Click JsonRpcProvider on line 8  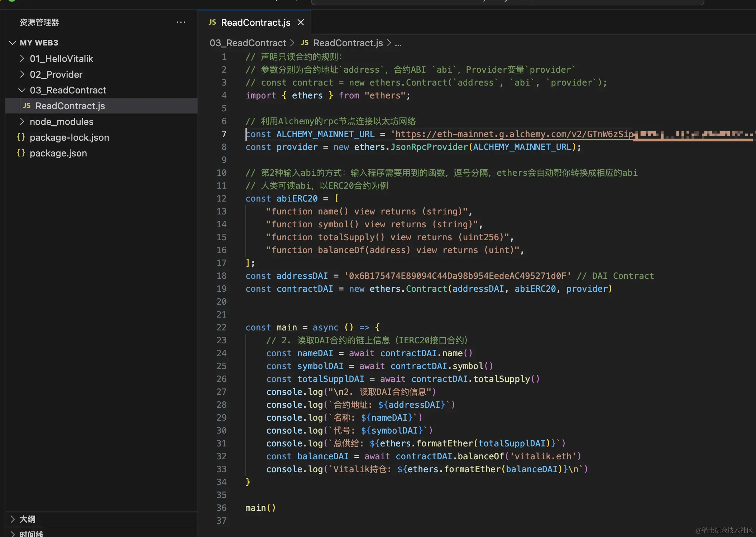(429, 147)
